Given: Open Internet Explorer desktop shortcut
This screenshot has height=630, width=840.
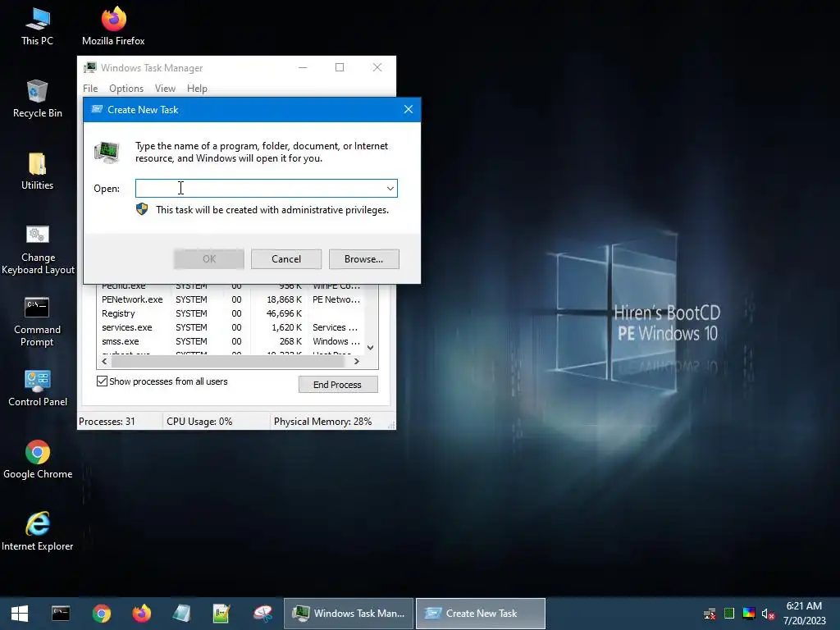Looking at the screenshot, I should (x=38, y=532).
